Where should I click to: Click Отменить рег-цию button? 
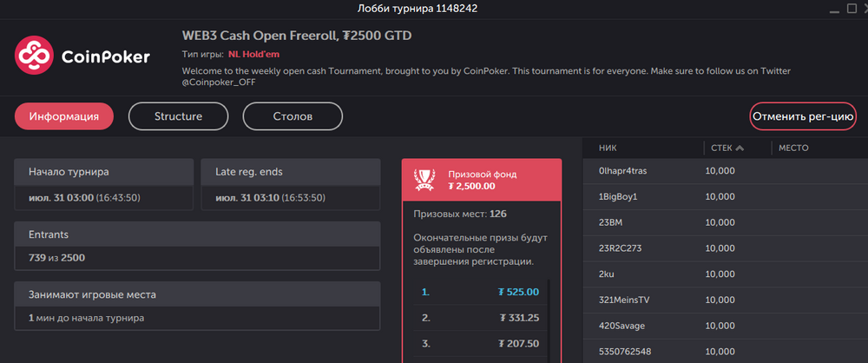[x=803, y=116]
